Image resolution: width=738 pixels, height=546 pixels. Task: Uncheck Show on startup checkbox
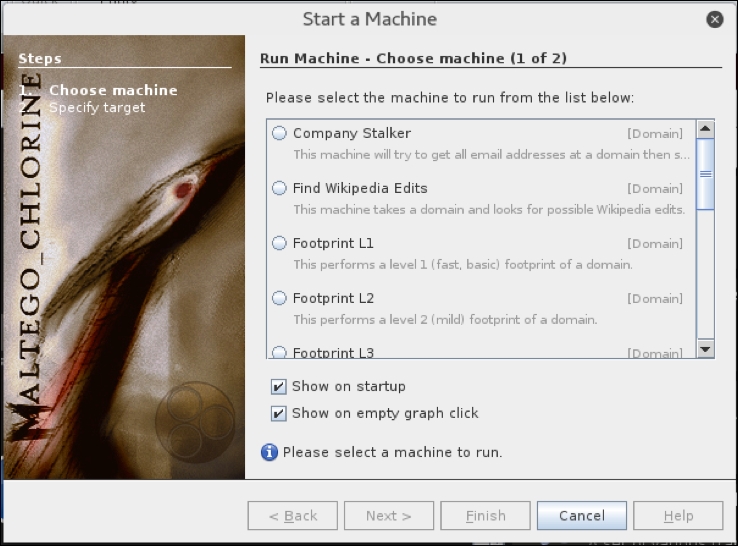(279, 387)
